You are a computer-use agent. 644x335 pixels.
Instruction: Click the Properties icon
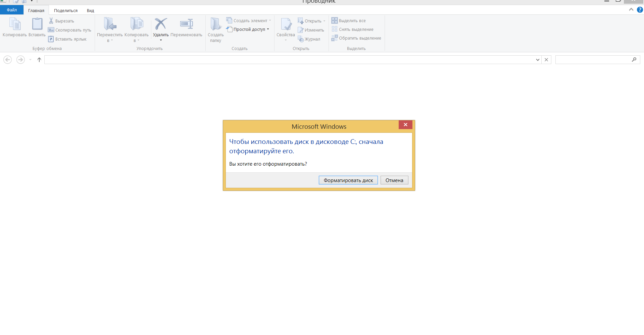286,24
